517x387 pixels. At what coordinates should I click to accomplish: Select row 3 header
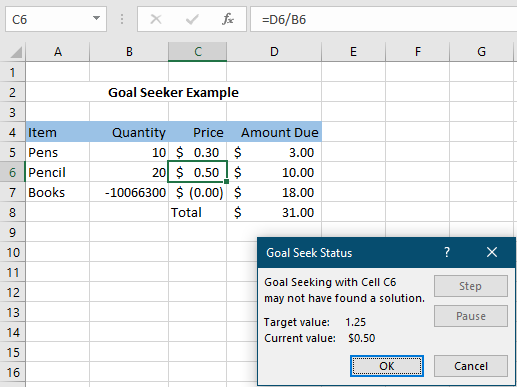click(13, 112)
